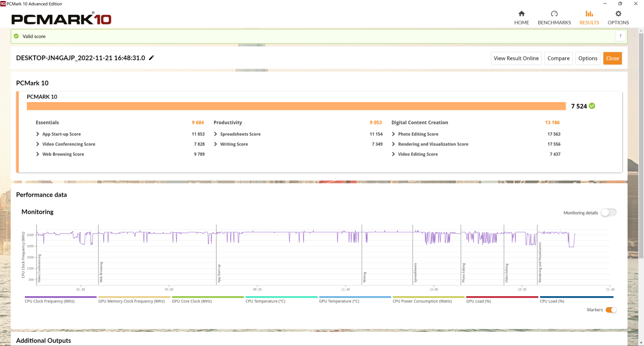Click the Results bar chart icon
This screenshot has height=346, width=644.
click(x=589, y=14)
